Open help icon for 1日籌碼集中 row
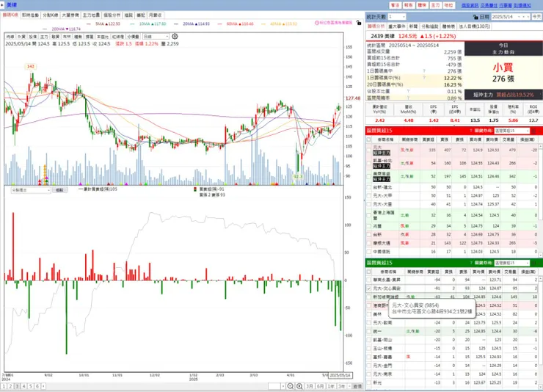 tap(424, 71)
